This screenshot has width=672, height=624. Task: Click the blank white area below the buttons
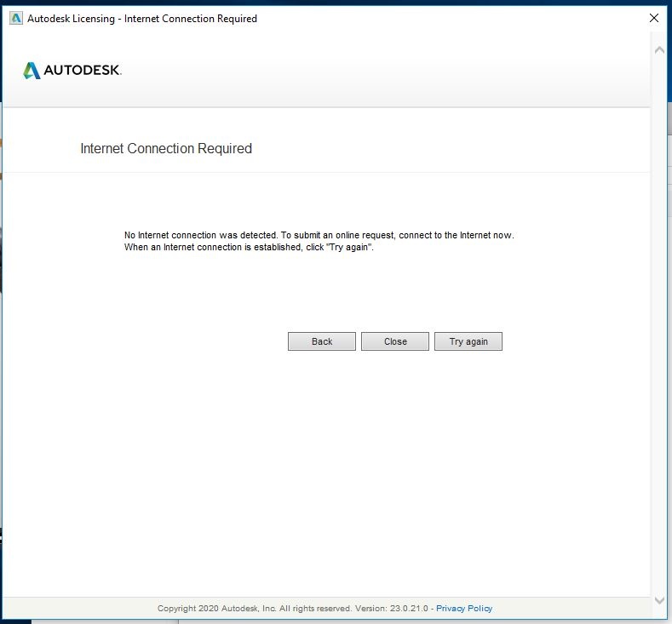325,471
